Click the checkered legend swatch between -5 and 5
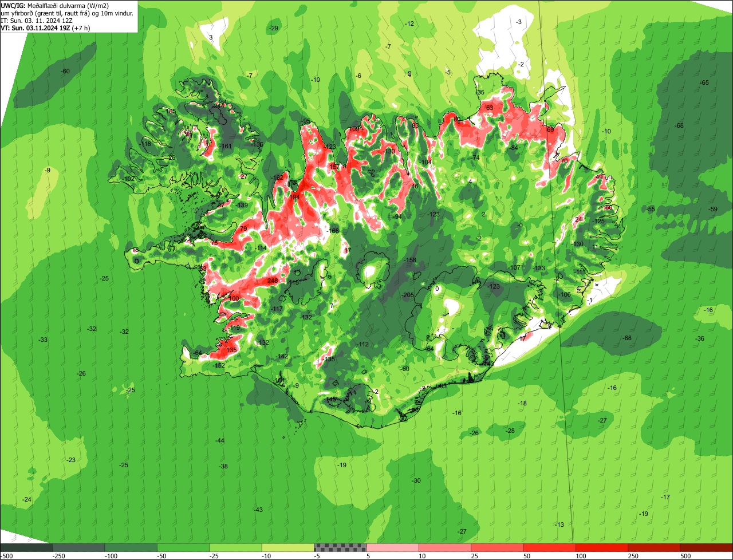 coord(340,547)
